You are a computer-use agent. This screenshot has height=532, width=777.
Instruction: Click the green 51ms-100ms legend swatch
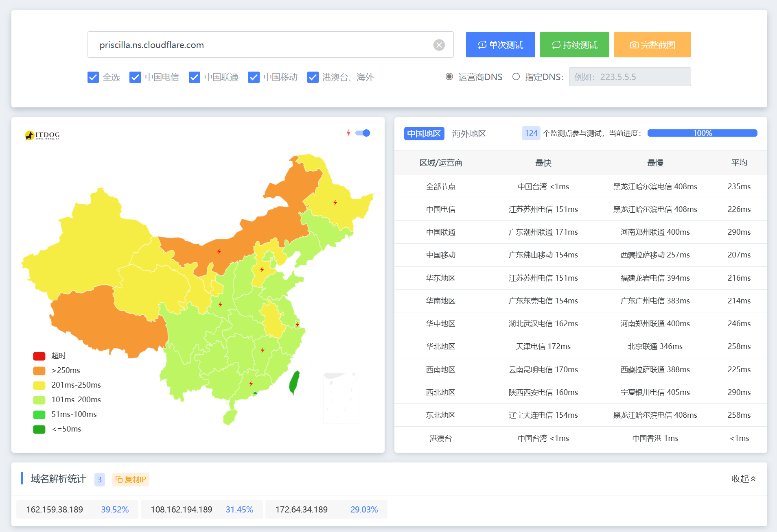pyautogui.click(x=39, y=414)
